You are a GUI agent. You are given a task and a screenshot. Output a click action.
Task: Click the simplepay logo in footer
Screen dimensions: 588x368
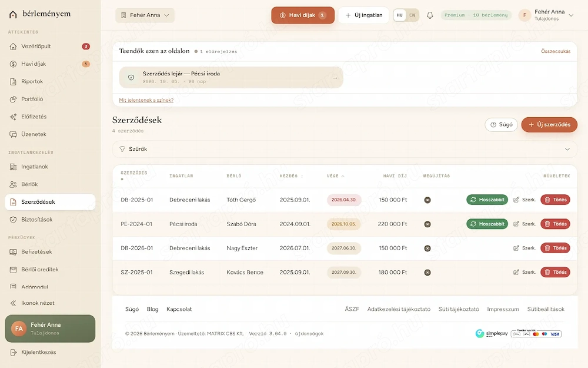(x=491, y=333)
